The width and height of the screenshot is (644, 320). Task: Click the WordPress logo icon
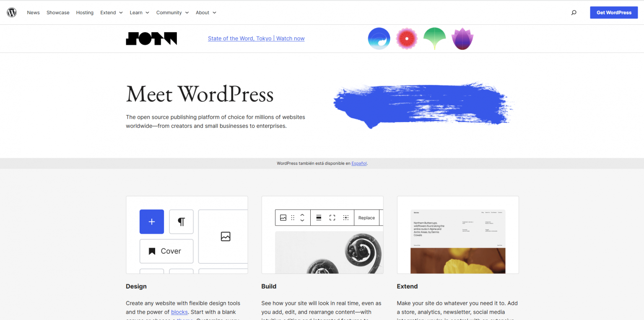pos(12,13)
